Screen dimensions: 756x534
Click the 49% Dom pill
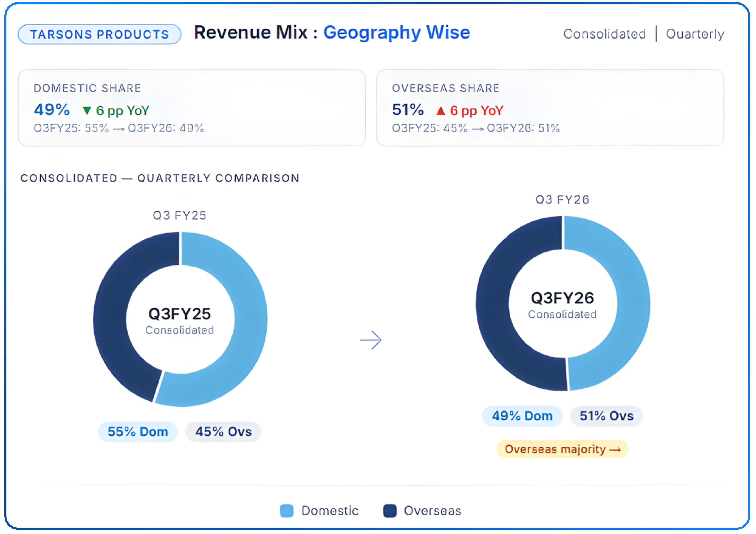(522, 416)
